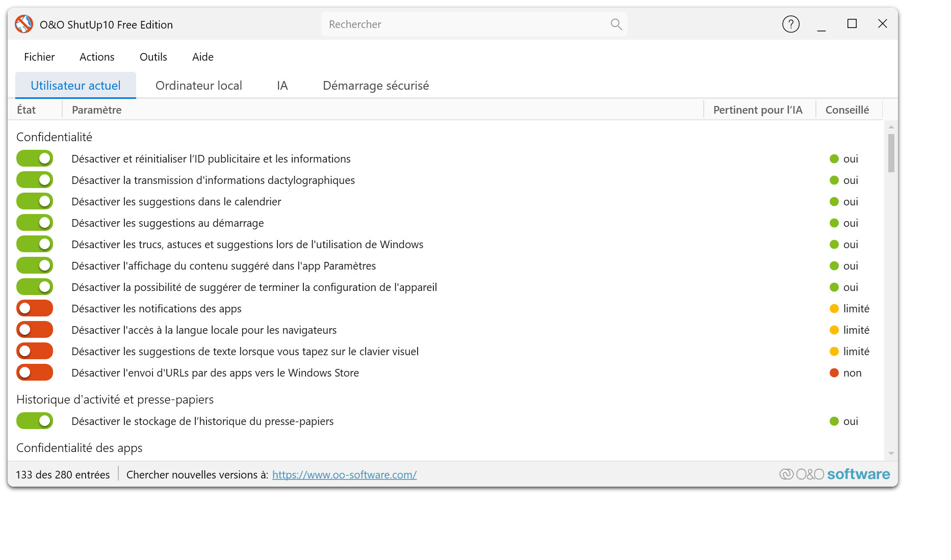
Task: Toggle finish device configuration suggestion switch
Action: click(x=35, y=287)
